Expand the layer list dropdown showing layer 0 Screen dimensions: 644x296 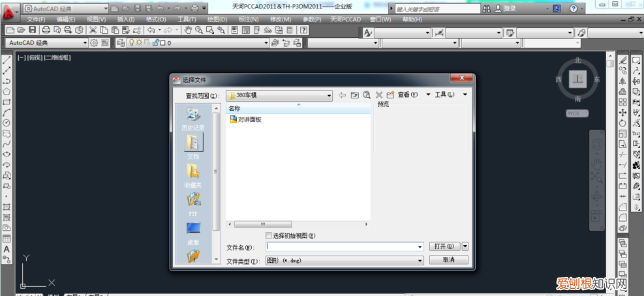(x=266, y=42)
